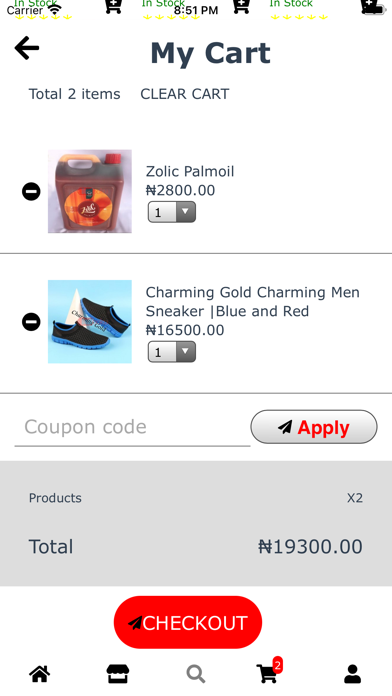
Task: Open the store shop icon
Action: 118,674
